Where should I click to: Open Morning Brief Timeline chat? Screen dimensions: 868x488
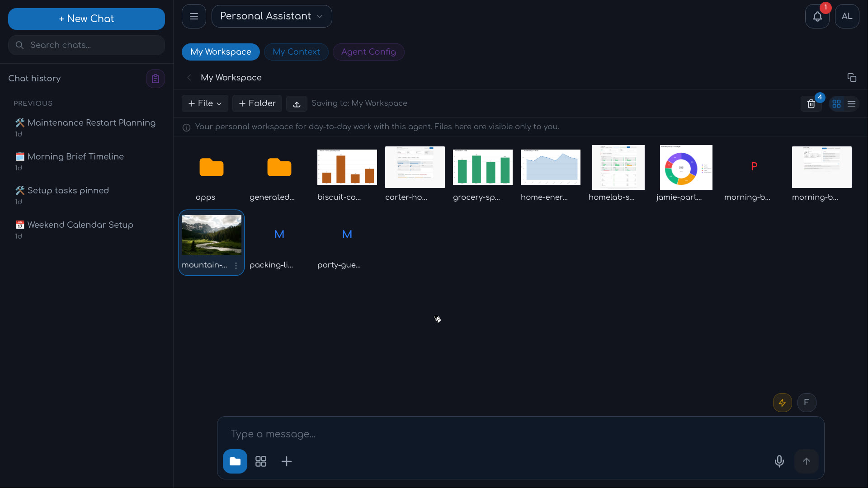(86, 162)
